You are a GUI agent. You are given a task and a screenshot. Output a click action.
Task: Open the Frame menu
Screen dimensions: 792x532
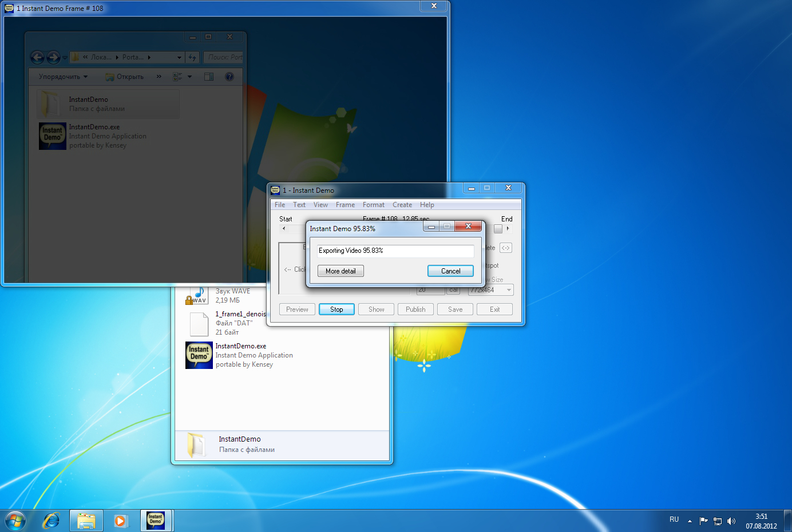point(345,205)
